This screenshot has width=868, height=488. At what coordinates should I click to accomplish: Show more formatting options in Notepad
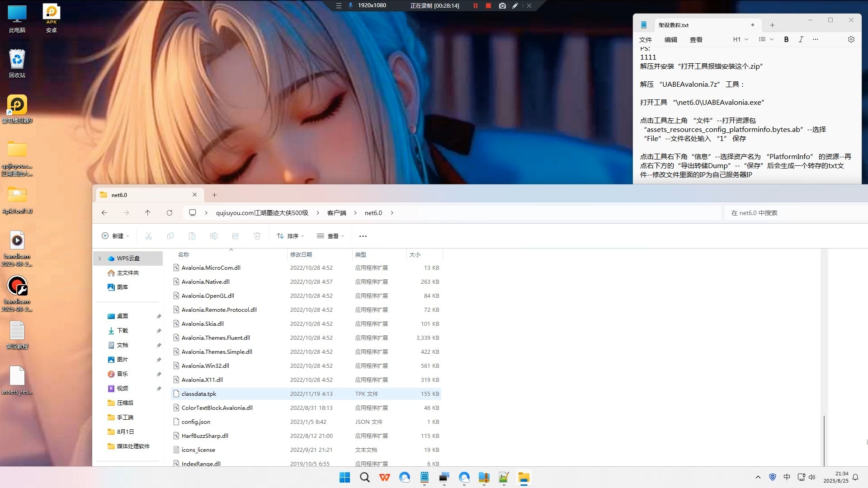click(815, 39)
